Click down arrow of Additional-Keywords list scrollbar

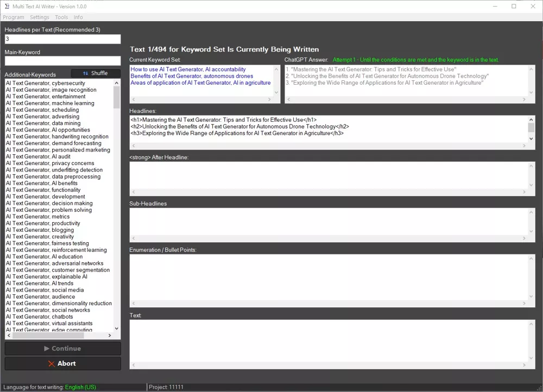117,328
